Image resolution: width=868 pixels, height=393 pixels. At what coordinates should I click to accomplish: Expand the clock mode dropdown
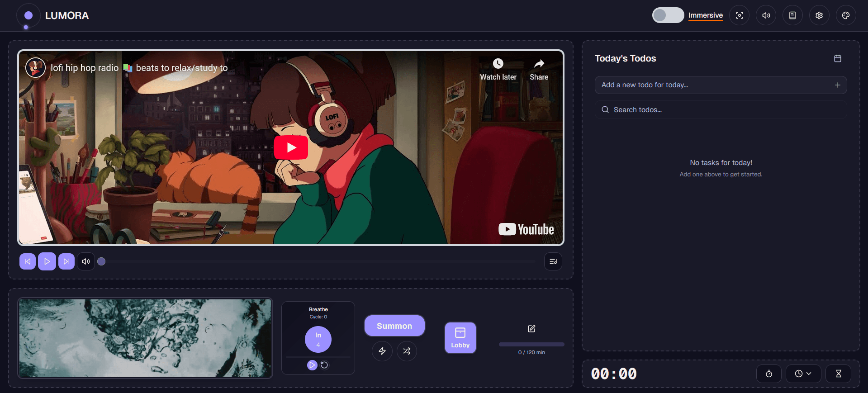pyautogui.click(x=803, y=374)
